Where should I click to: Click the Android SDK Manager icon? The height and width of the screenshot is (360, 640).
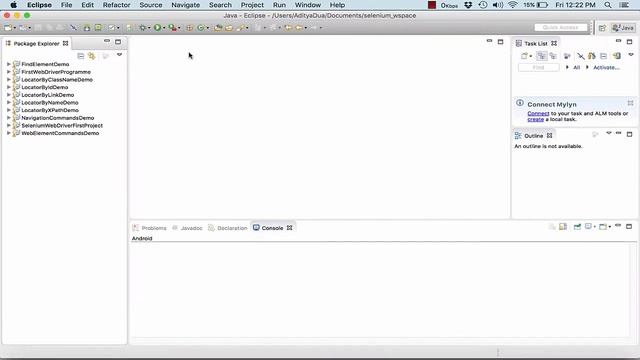click(87, 28)
